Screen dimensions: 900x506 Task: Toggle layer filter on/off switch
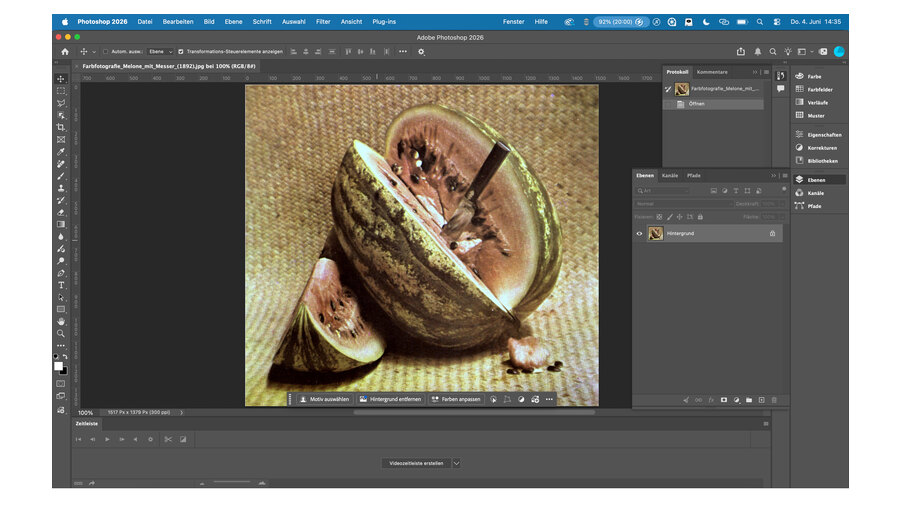784,189
